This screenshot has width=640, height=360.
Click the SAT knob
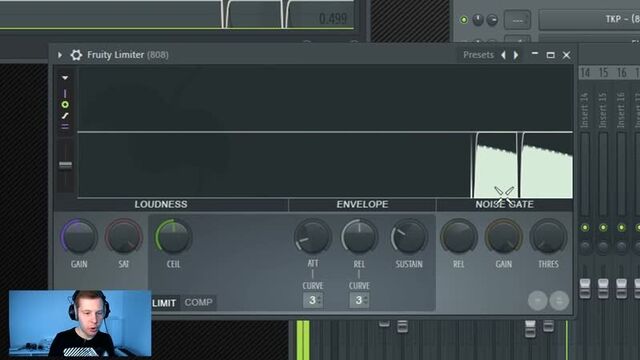click(x=124, y=236)
